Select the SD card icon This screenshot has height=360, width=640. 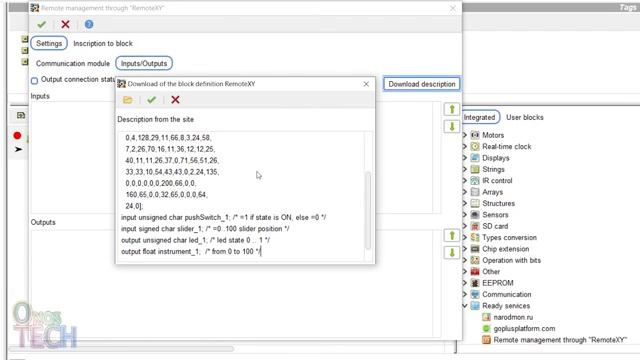click(x=475, y=226)
